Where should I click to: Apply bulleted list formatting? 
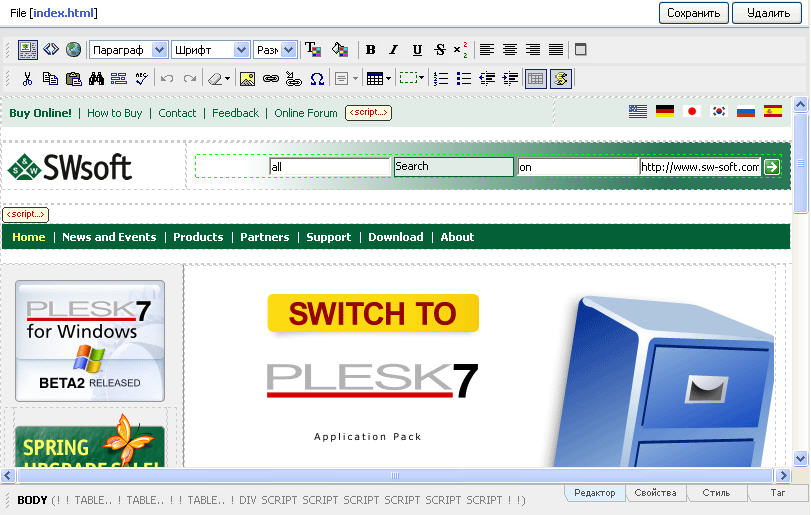point(464,79)
